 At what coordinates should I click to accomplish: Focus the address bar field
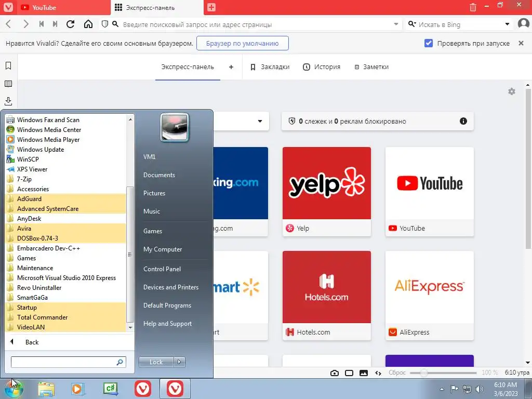pos(251,24)
